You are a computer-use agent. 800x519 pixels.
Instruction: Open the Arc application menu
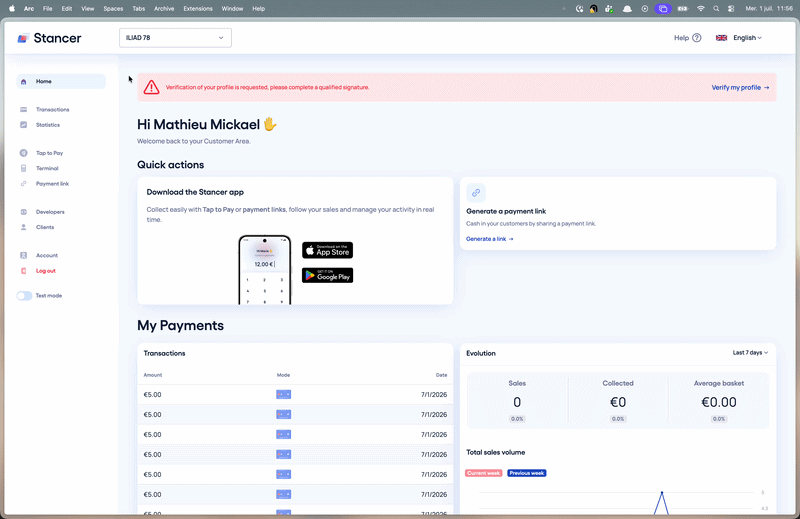click(x=29, y=9)
